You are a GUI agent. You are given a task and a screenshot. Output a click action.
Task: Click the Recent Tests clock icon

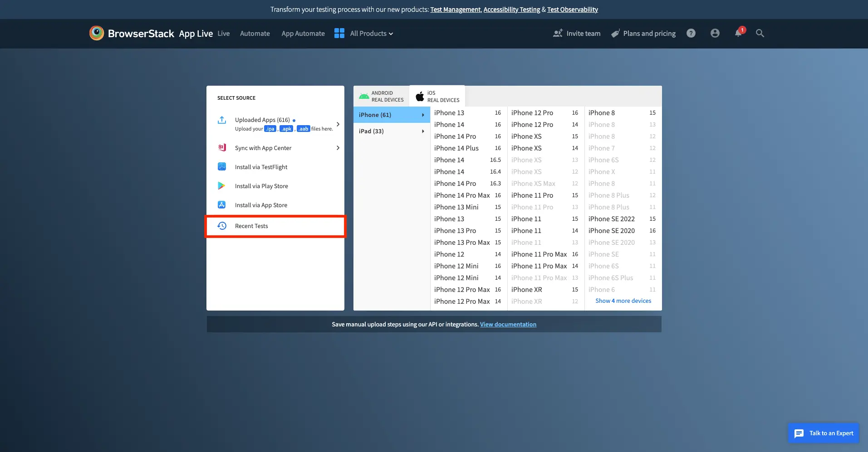(222, 226)
